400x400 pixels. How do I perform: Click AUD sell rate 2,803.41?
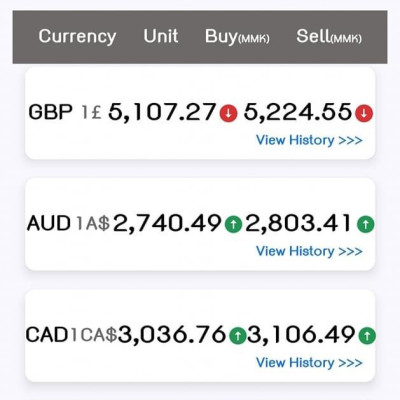[x=299, y=223]
